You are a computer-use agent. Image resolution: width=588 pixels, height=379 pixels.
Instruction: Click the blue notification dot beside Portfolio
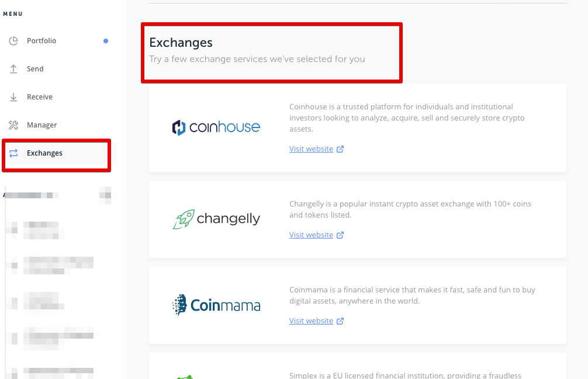(x=106, y=41)
